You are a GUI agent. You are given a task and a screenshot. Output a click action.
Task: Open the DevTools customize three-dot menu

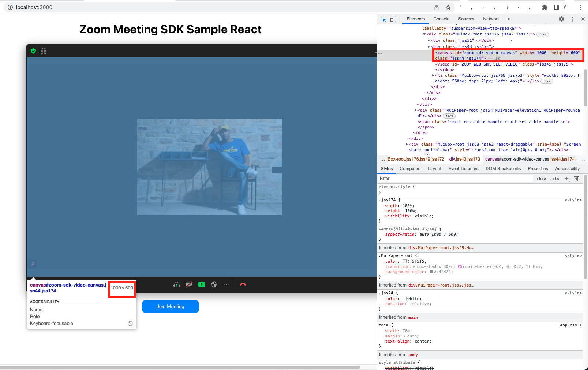click(572, 19)
